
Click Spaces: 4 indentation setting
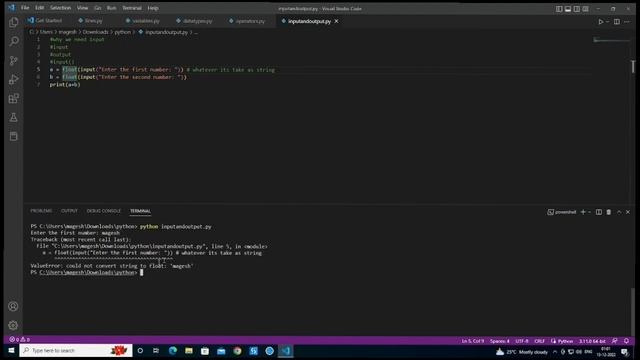pos(500,341)
